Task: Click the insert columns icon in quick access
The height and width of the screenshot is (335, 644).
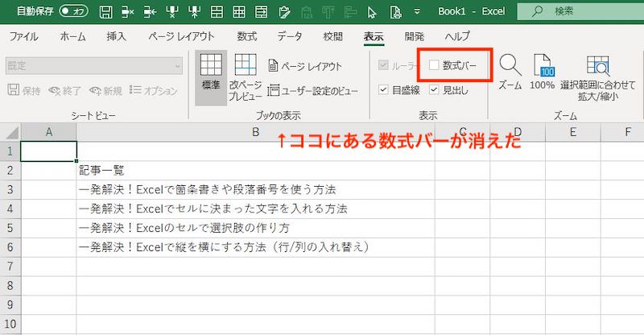Action: tap(194, 12)
